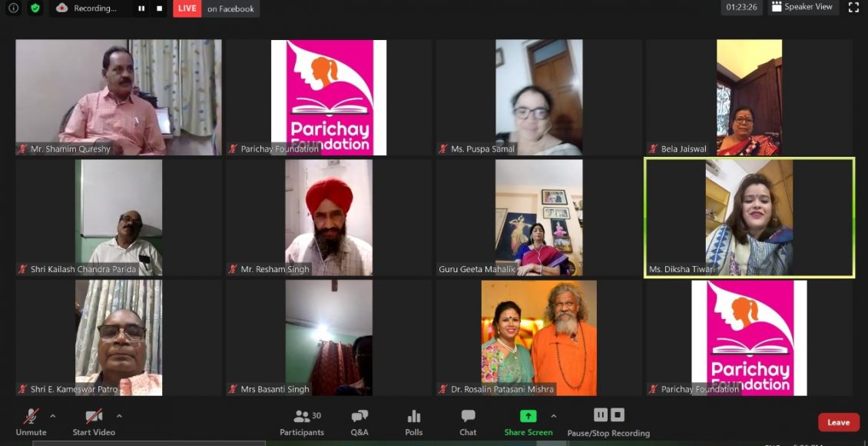This screenshot has height=446, width=868.
Task: Expand Share Screen options arrow
Action: [x=553, y=416]
